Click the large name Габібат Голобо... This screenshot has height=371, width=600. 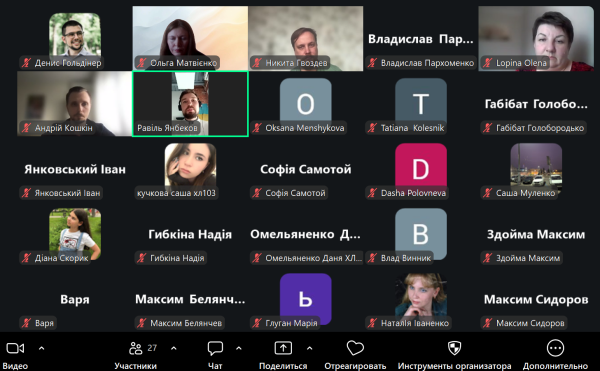[x=536, y=104]
